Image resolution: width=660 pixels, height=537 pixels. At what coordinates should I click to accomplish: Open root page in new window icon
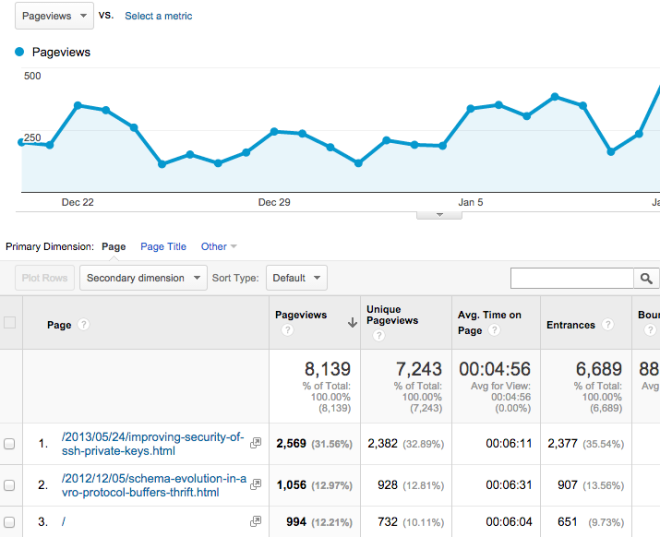coord(255,521)
